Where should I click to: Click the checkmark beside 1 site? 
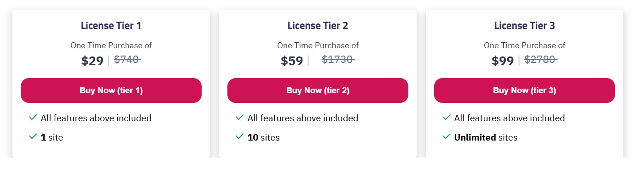click(x=33, y=136)
